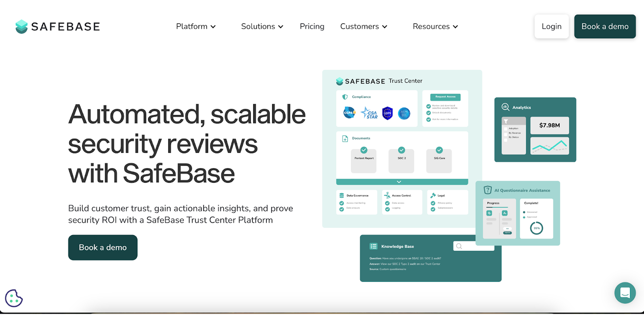
Task: Click the $7.98M value in Analytics
Action: [x=550, y=125]
